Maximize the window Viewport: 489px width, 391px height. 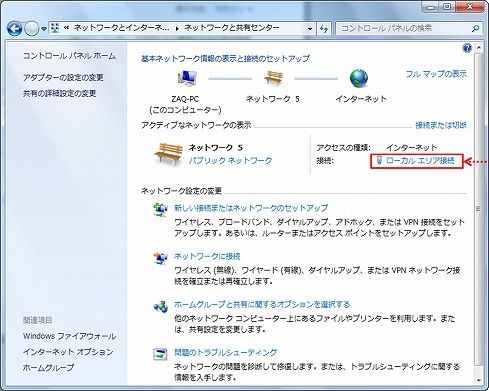[447, 6]
